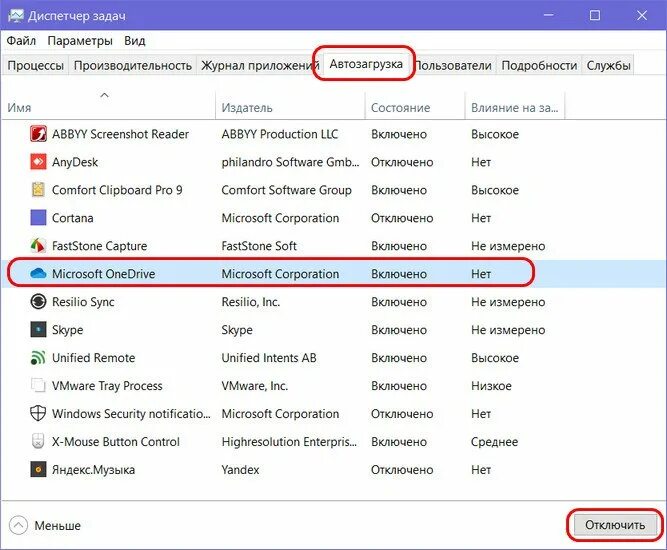Click publisher FastStone Soft
This screenshot has height=550, width=667.
pyautogui.click(x=259, y=246)
